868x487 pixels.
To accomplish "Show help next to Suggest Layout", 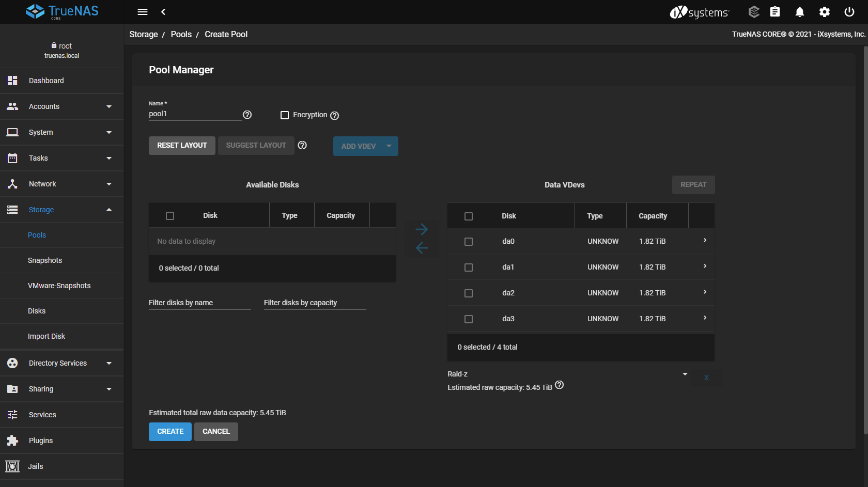I will pyautogui.click(x=303, y=145).
